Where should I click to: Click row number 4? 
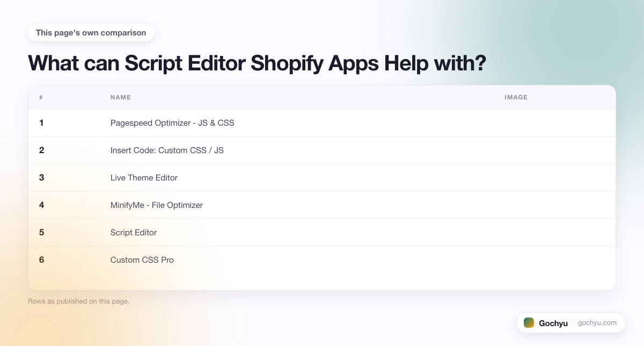coord(41,205)
